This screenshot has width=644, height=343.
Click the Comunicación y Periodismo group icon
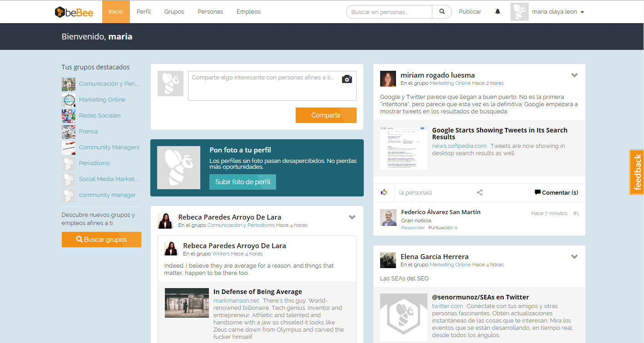click(x=69, y=84)
